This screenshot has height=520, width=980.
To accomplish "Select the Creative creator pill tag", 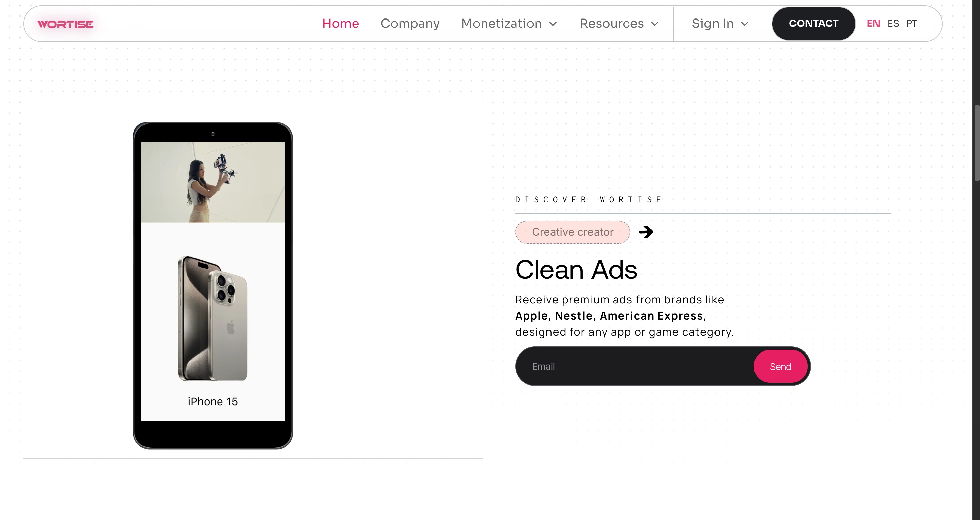I will click(573, 232).
